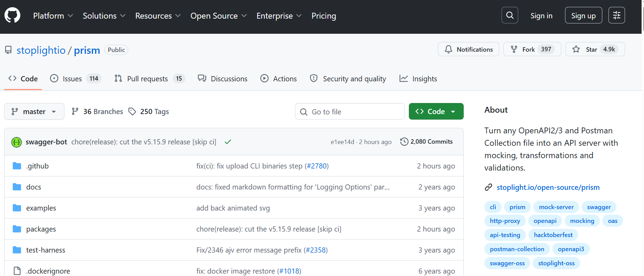Screen dimensions: 644x276
Task: Expand the Platform menu in header
Action: (x=53, y=16)
